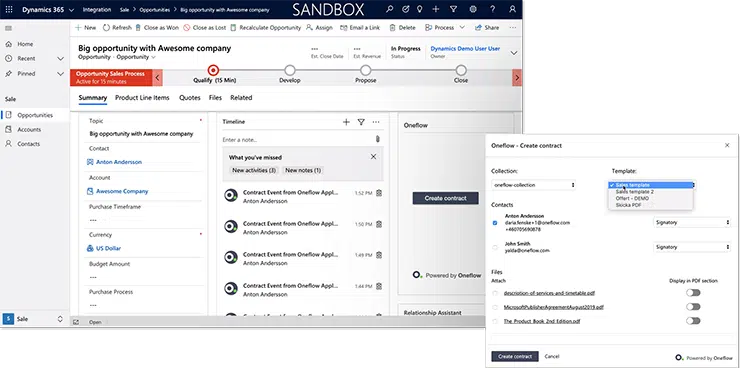Toggle PDF display for description-of-services file
The width and height of the screenshot is (740, 368).
coord(693,293)
